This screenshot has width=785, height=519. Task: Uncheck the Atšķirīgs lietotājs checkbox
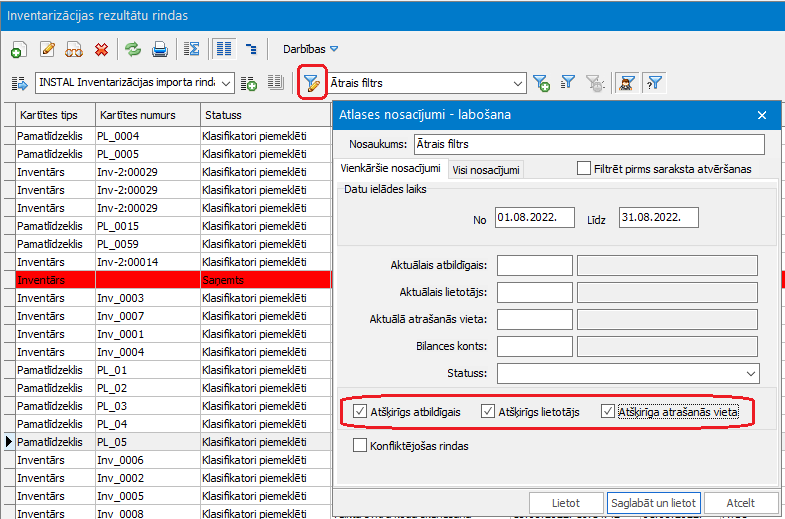tap(488, 411)
